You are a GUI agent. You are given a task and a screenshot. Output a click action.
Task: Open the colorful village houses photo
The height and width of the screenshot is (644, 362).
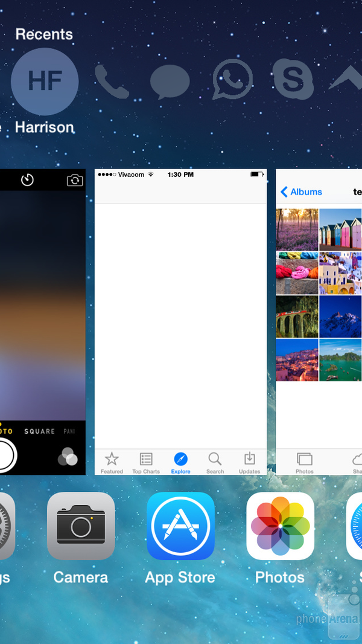[340, 273]
